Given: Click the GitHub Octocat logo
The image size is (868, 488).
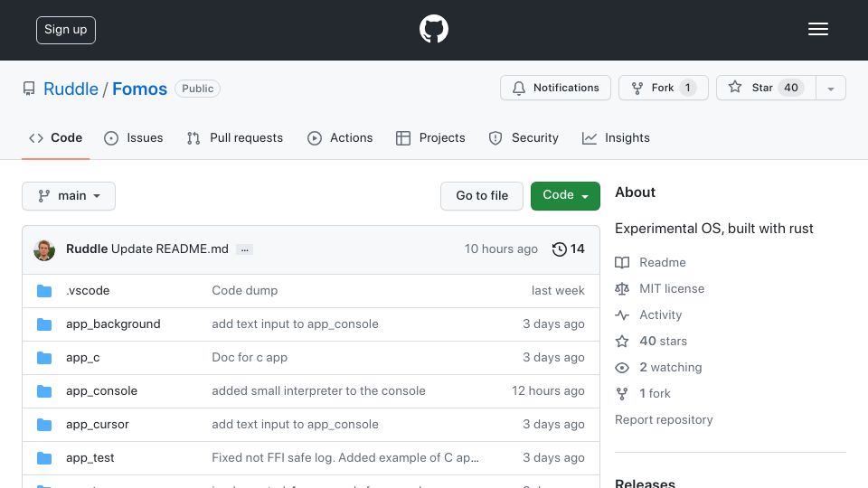Looking at the screenshot, I should tap(433, 29).
